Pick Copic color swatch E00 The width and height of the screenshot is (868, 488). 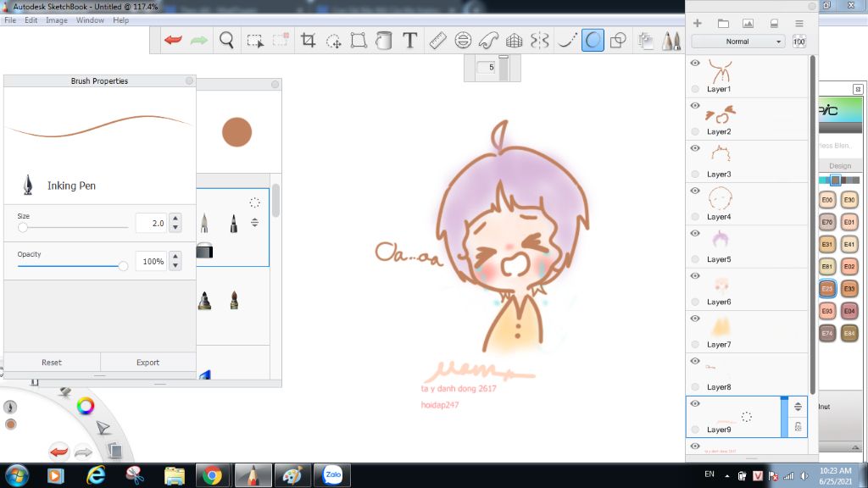pyautogui.click(x=827, y=200)
